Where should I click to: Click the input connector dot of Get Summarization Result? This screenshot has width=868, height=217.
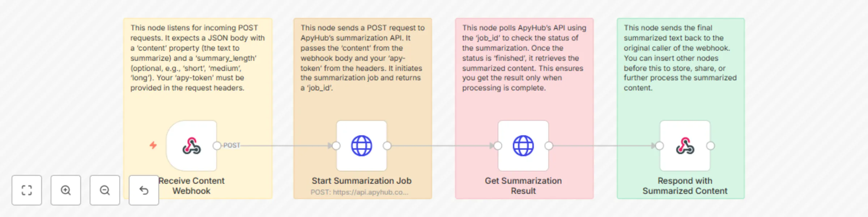[x=498, y=146]
